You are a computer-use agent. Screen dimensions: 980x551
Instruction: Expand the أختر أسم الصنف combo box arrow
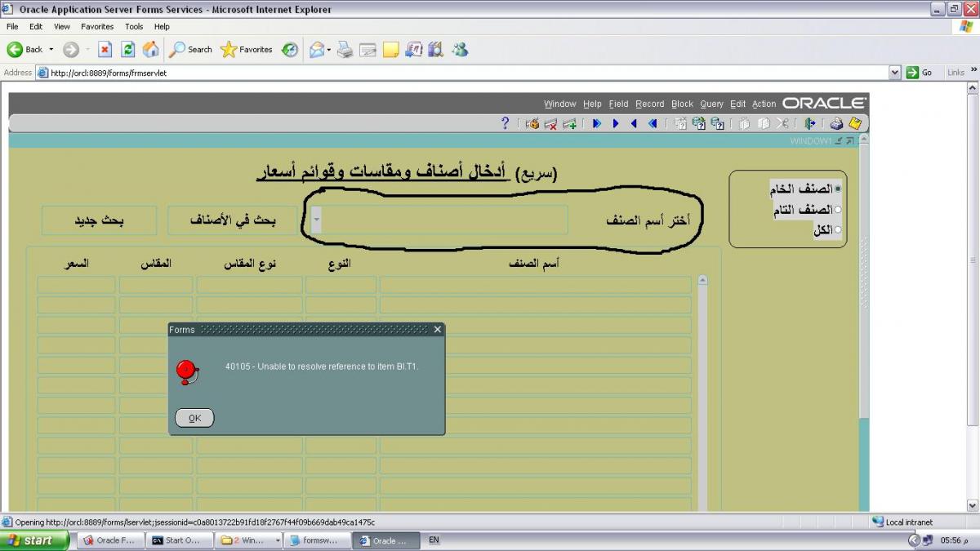pos(316,220)
